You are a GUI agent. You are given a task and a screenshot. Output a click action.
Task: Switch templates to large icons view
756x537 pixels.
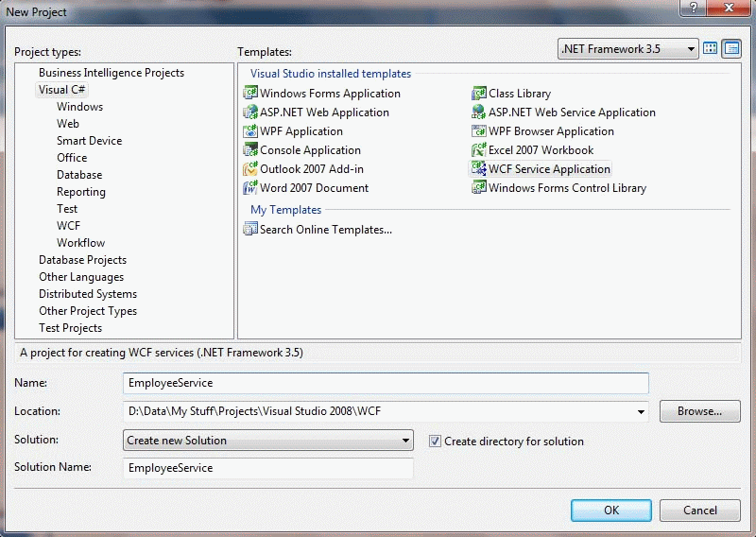point(711,48)
